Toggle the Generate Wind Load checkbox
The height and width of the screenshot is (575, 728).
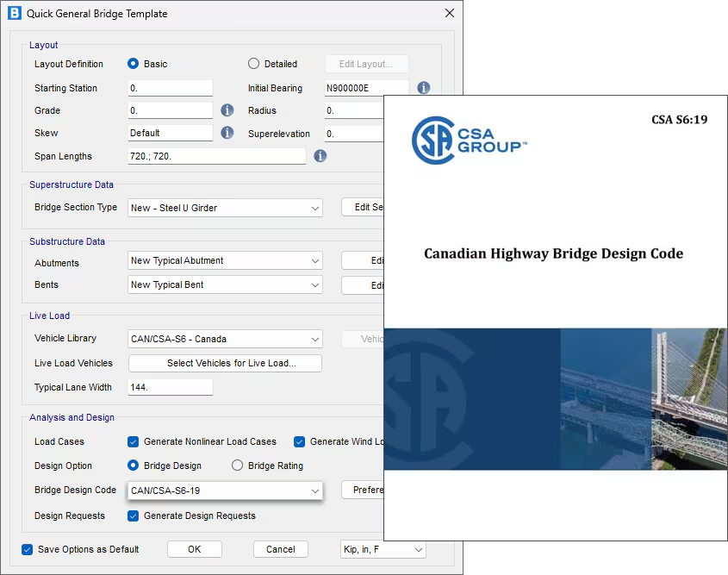[300, 441]
